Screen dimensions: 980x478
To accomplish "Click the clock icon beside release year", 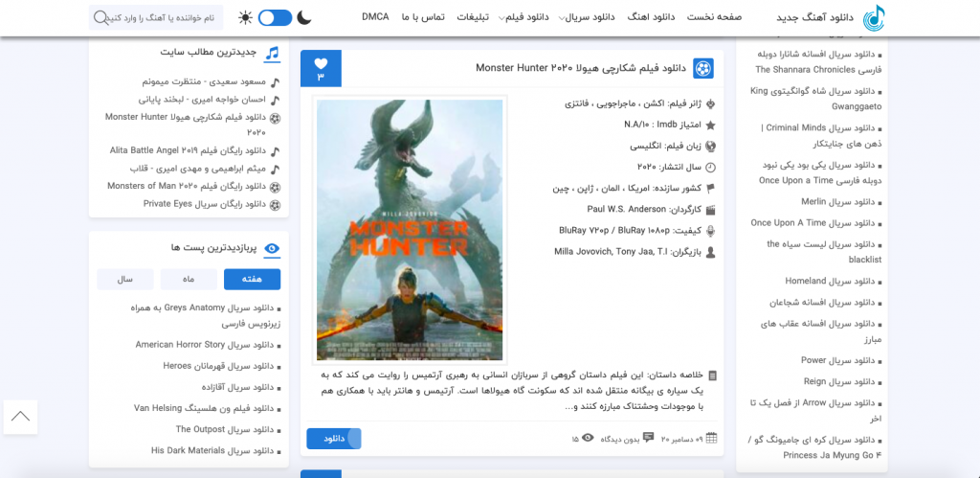I will click(710, 168).
